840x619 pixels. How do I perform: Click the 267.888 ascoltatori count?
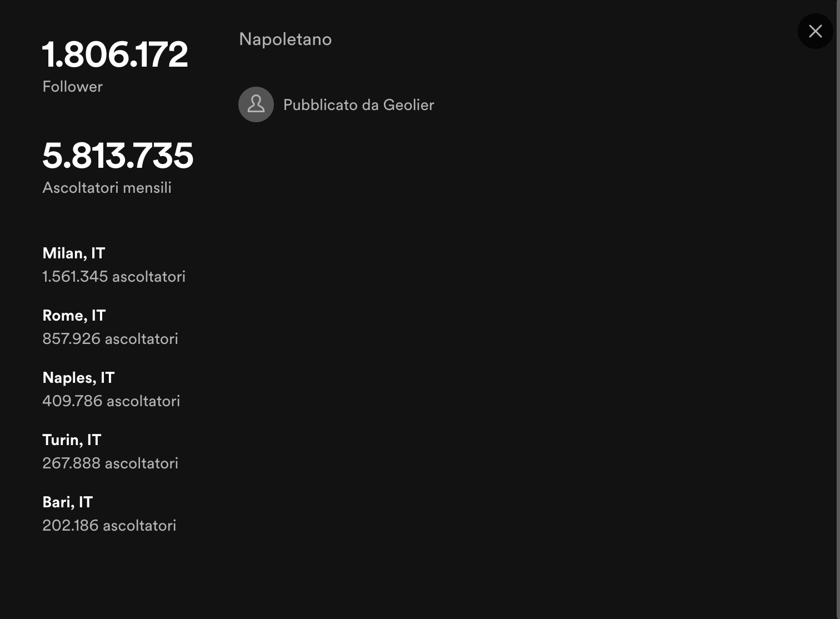[110, 463]
